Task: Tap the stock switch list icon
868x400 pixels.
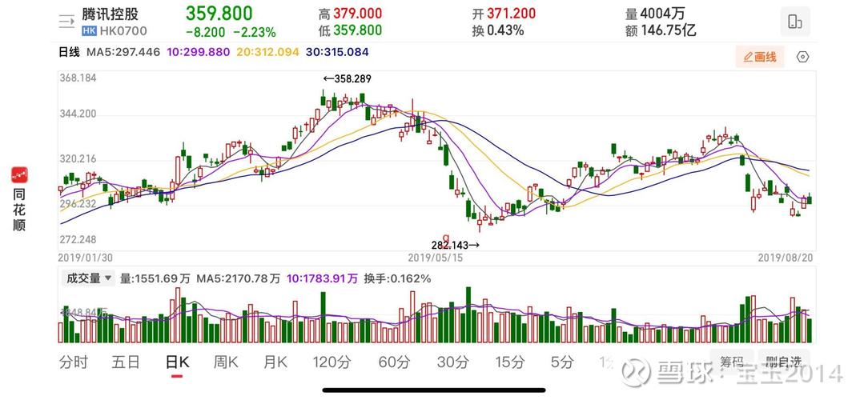Action: click(66, 22)
